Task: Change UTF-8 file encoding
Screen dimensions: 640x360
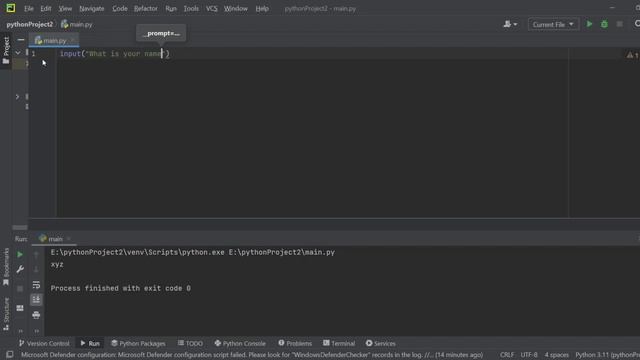Action: pyautogui.click(x=529, y=355)
